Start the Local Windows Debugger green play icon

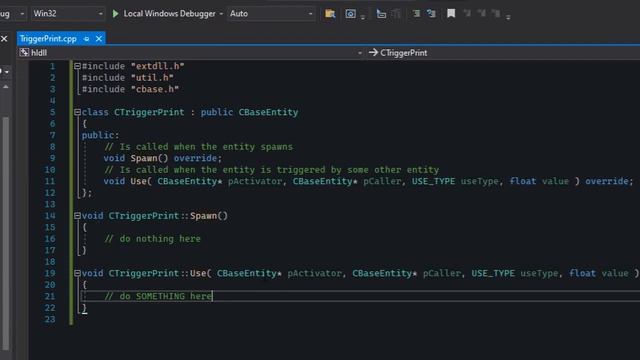tap(115, 14)
